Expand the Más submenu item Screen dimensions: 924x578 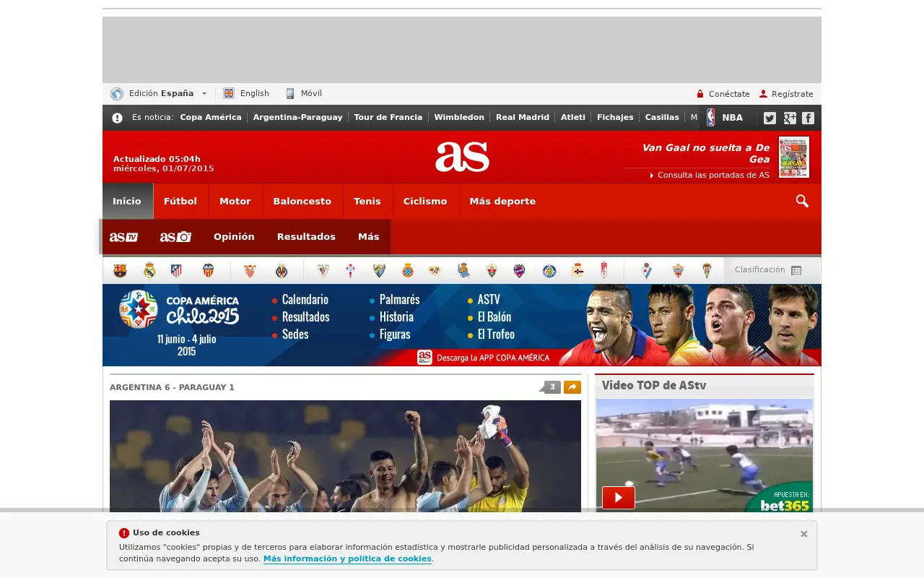[x=368, y=237]
